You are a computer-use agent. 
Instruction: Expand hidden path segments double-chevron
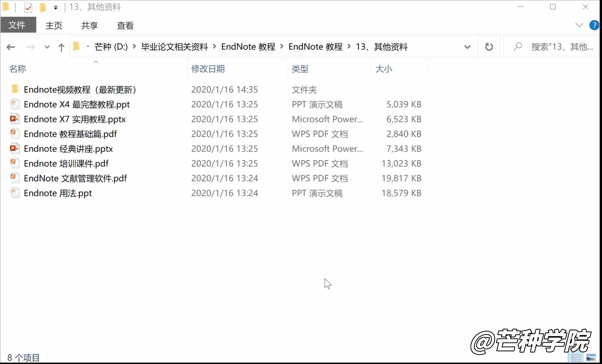(88, 47)
